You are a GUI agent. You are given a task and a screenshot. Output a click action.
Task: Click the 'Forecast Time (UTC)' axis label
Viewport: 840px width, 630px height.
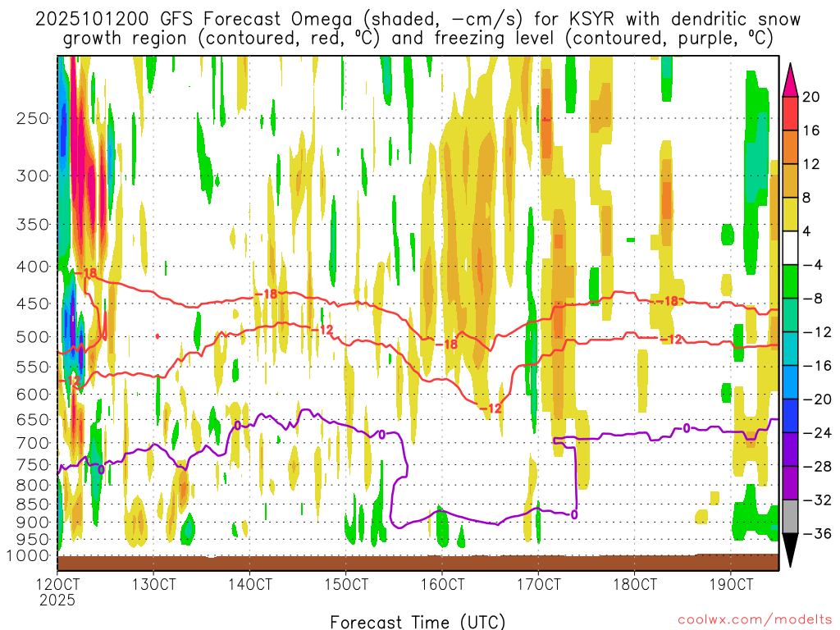[x=418, y=622]
